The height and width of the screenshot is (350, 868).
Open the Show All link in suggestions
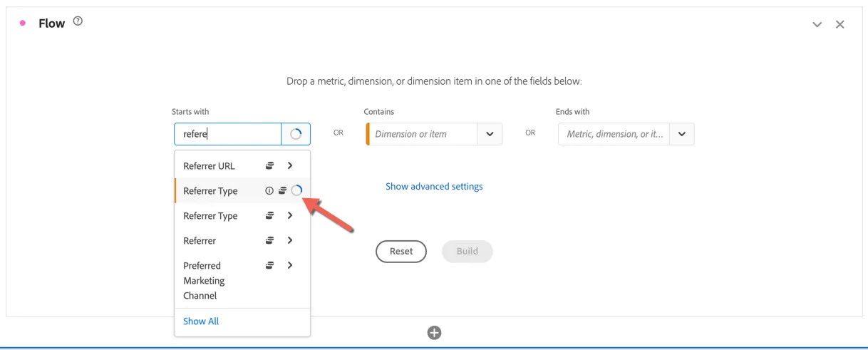point(201,321)
